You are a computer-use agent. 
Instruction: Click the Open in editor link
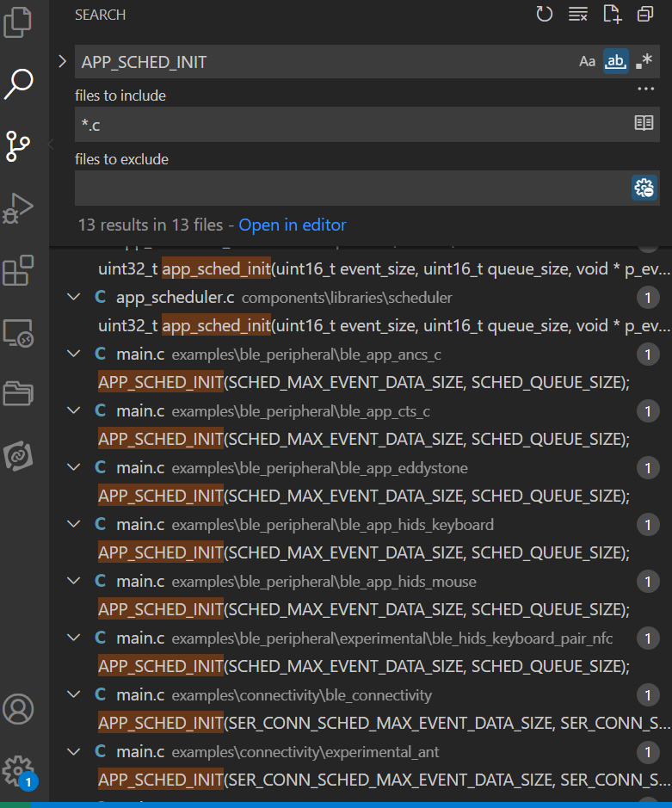click(293, 225)
